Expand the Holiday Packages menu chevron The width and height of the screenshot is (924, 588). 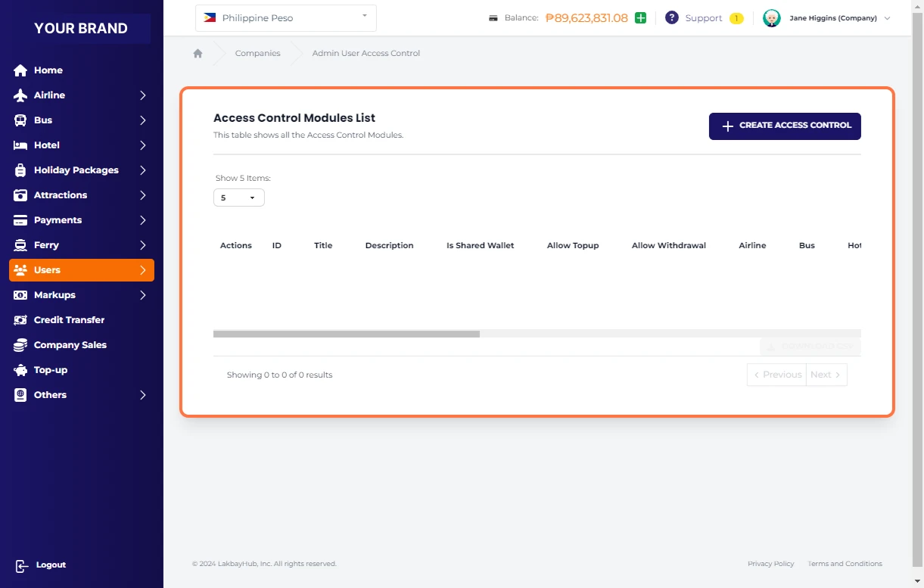[x=142, y=170]
